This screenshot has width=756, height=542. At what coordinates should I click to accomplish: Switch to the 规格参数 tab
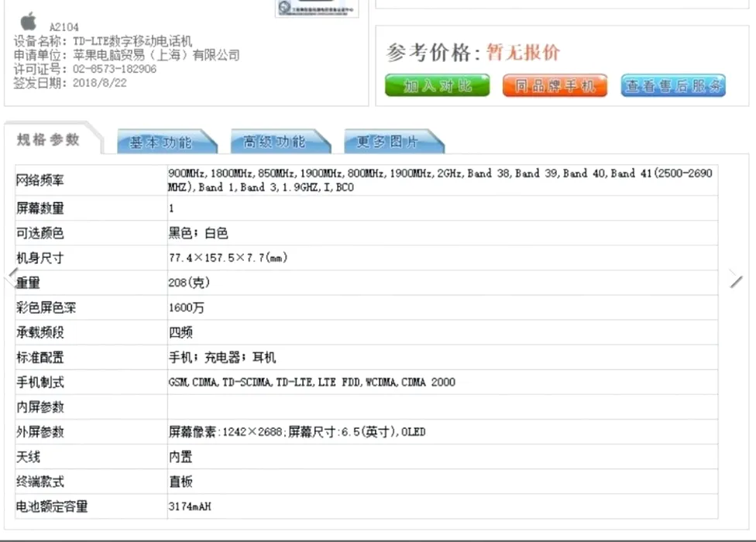coord(49,139)
